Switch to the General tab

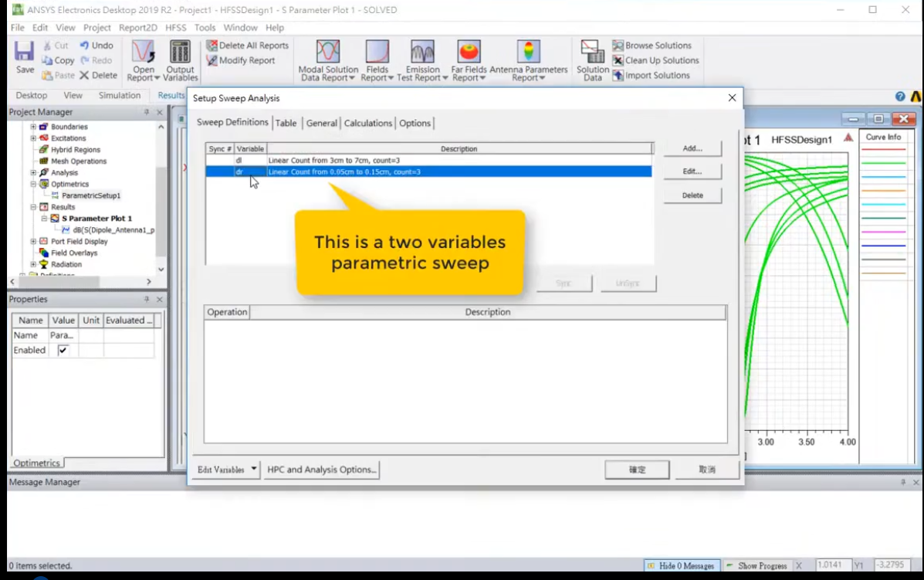pos(322,124)
